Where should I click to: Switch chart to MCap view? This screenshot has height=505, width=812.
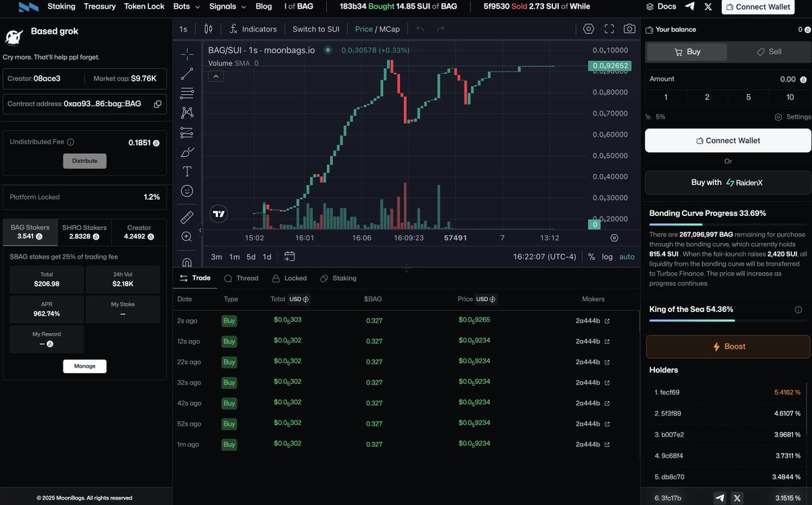click(x=390, y=29)
